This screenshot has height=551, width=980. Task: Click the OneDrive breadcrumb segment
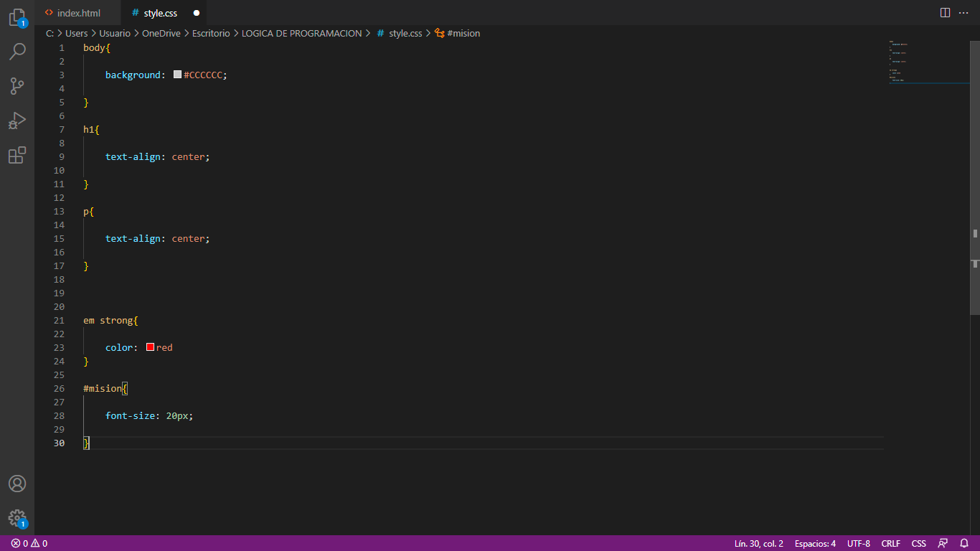click(161, 33)
